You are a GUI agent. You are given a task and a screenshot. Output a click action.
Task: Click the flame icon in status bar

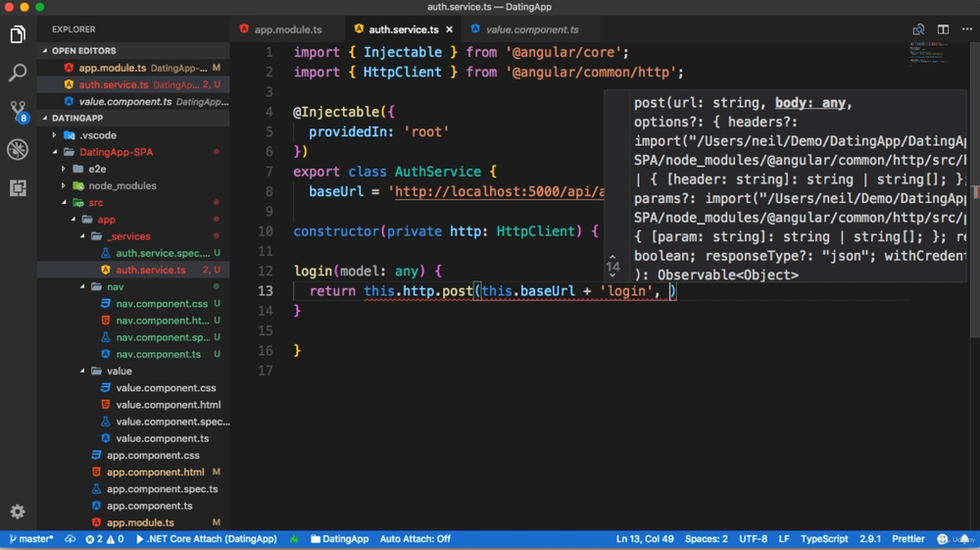294,539
